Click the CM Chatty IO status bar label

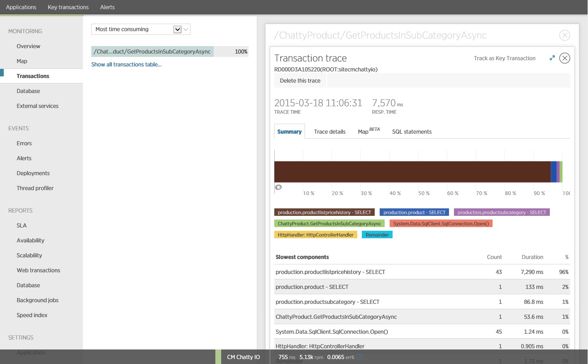[x=243, y=357]
